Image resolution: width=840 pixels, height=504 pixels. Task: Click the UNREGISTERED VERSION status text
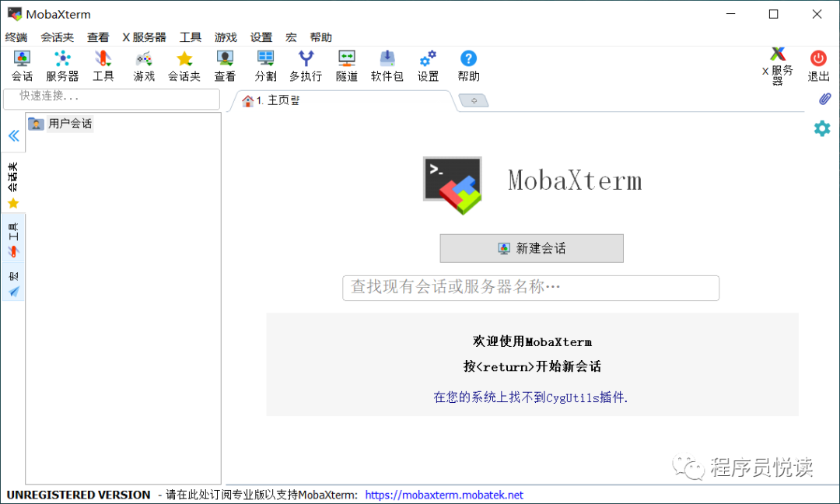pos(79,495)
